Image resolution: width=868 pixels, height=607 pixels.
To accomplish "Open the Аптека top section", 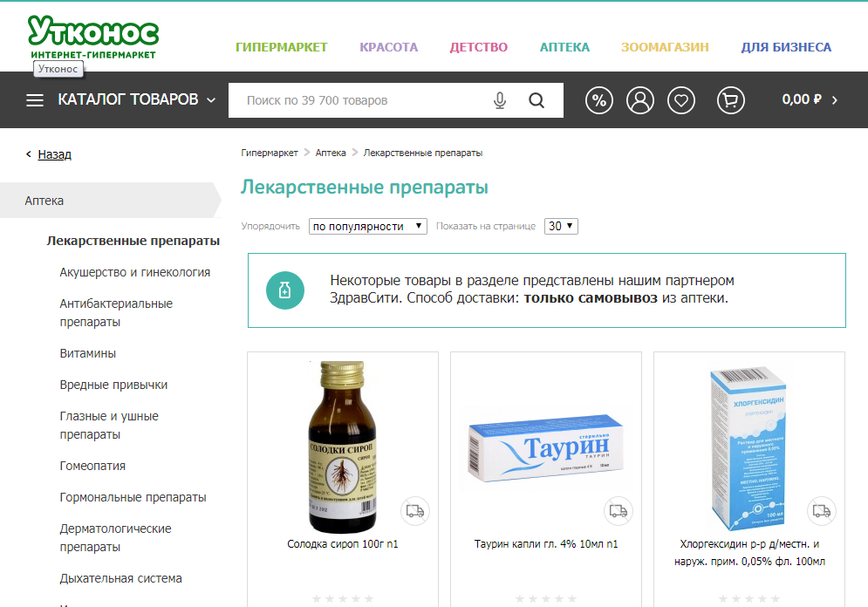I will point(564,47).
